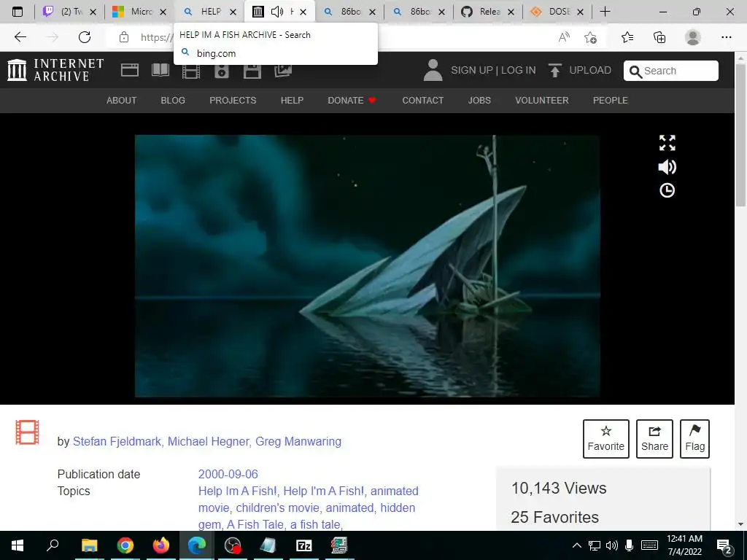The height and width of the screenshot is (560, 747).
Task: Add this page to favorites star
Action: coord(590,37)
